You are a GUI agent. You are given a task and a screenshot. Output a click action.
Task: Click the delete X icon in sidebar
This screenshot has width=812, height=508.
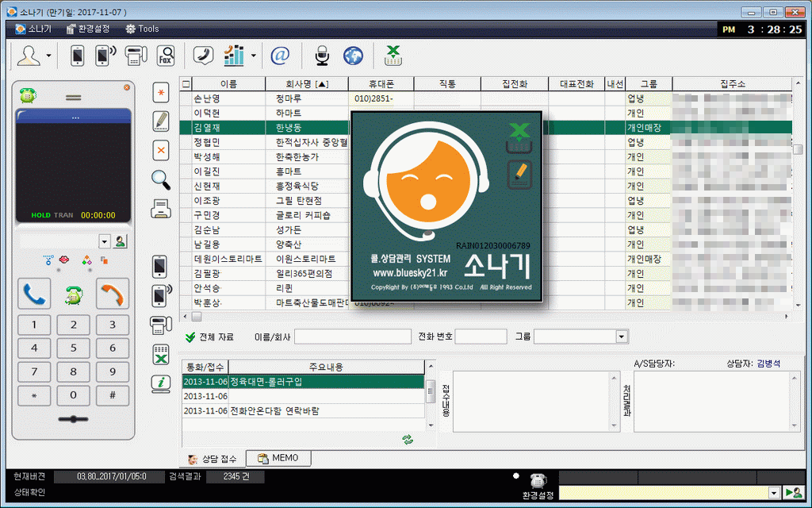pyautogui.click(x=161, y=150)
